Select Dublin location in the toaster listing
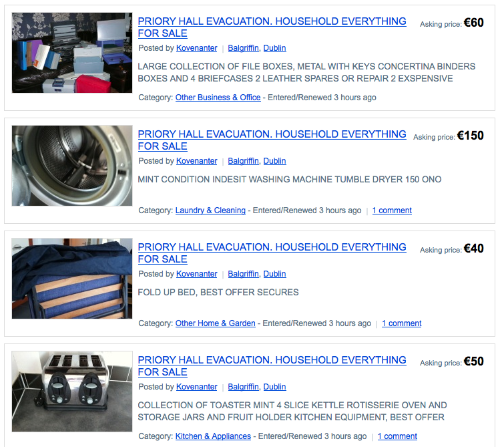The width and height of the screenshot is (504, 447). [275, 387]
